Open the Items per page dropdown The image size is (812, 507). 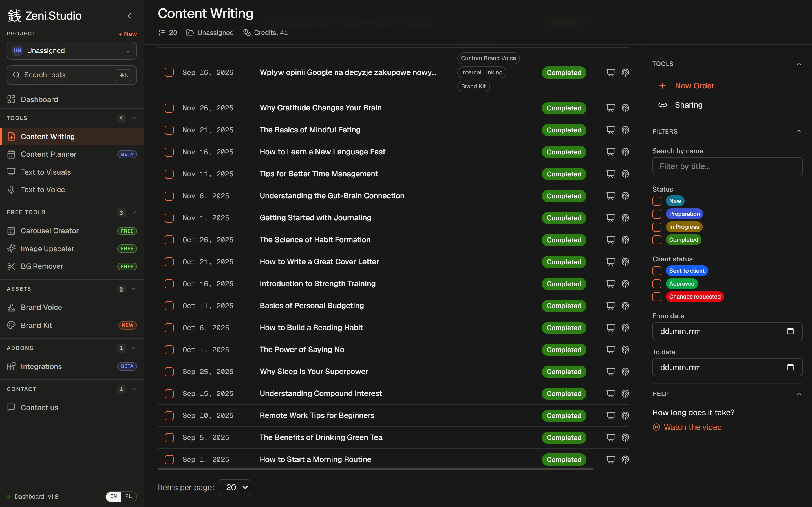tap(235, 487)
